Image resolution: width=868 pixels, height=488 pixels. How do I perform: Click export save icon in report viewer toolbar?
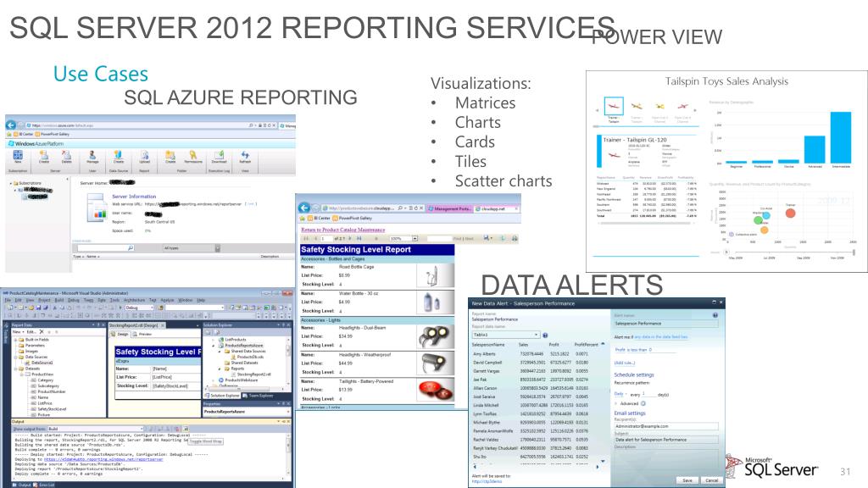487,238
